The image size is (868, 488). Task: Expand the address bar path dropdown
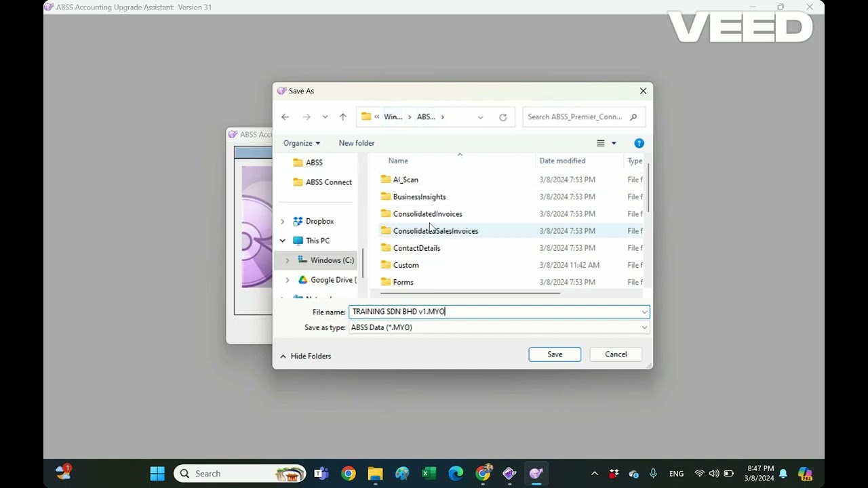click(480, 117)
